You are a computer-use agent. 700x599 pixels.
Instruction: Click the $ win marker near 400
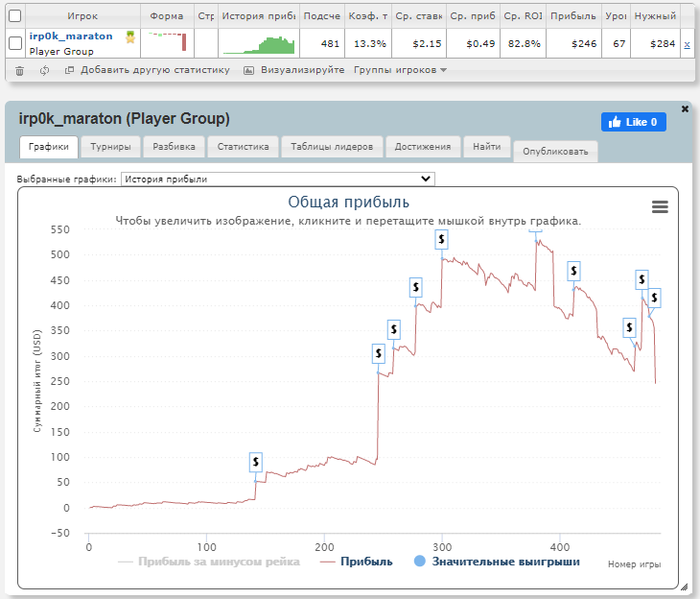tap(416, 287)
